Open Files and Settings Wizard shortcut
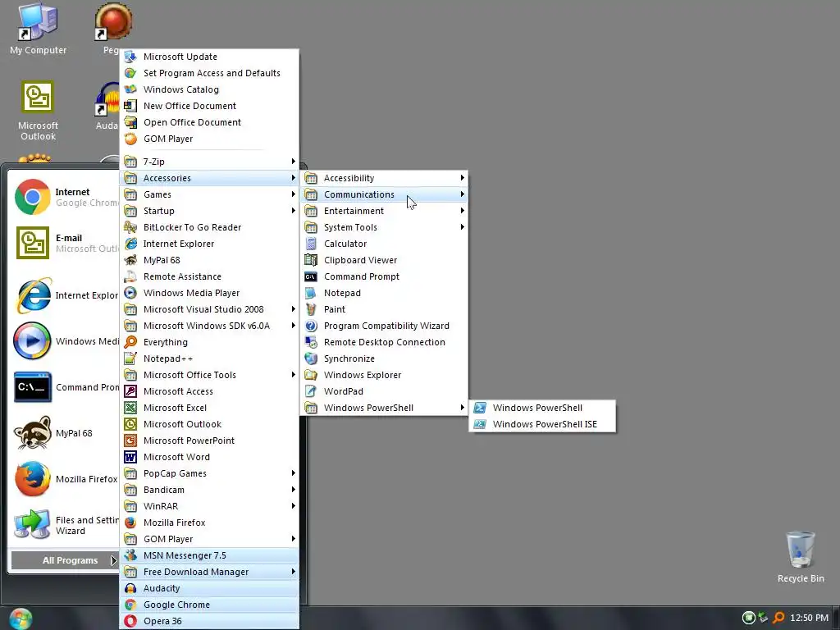Image resolution: width=840 pixels, height=630 pixels. [66, 525]
